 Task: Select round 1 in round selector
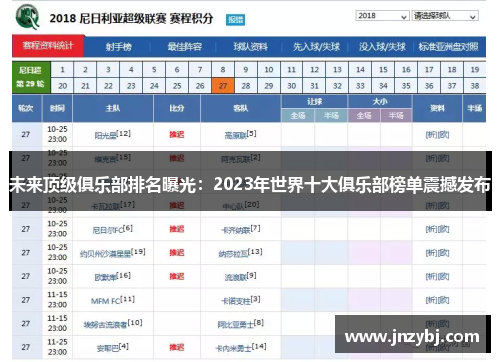point(62,70)
